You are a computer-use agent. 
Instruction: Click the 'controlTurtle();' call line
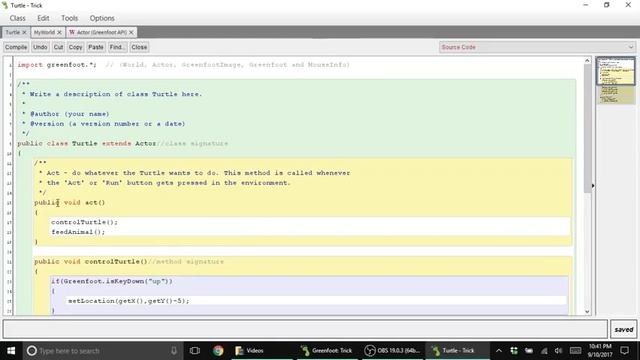click(x=84, y=222)
